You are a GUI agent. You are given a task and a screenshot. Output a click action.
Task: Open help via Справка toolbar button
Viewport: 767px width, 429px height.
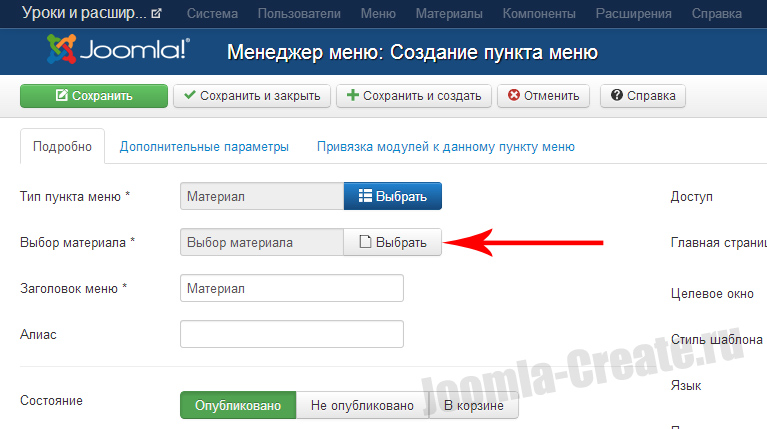tap(642, 96)
